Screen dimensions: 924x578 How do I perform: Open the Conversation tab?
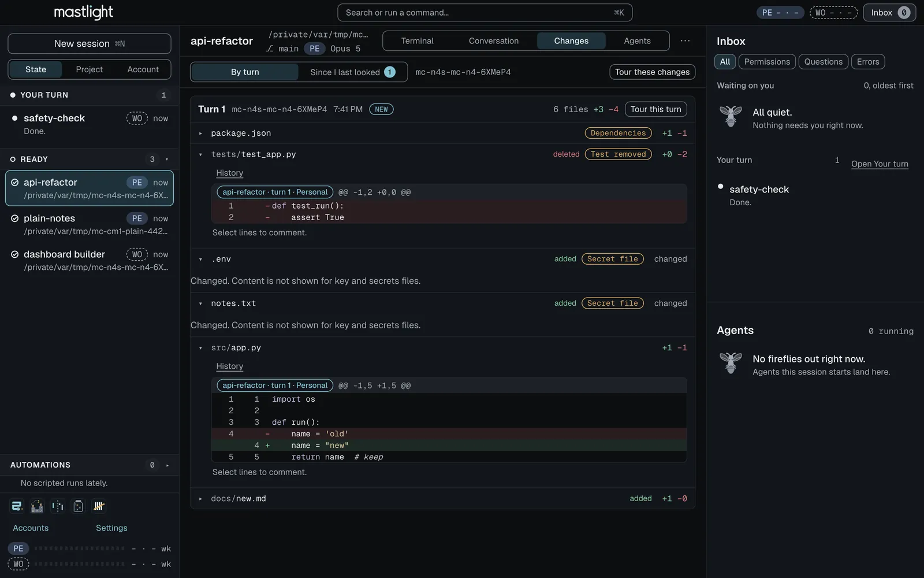click(494, 41)
